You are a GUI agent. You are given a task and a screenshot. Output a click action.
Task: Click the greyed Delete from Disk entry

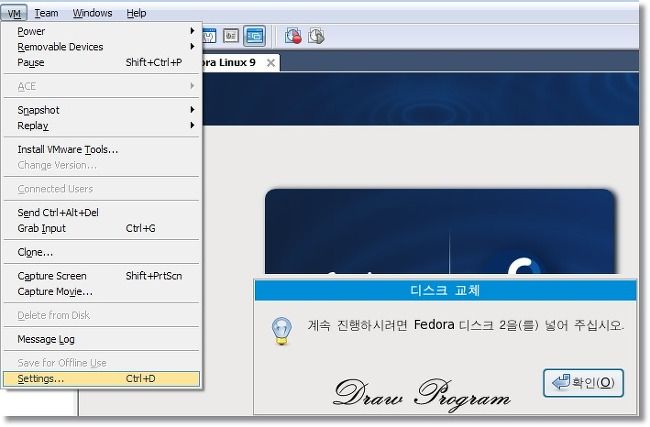(x=102, y=315)
